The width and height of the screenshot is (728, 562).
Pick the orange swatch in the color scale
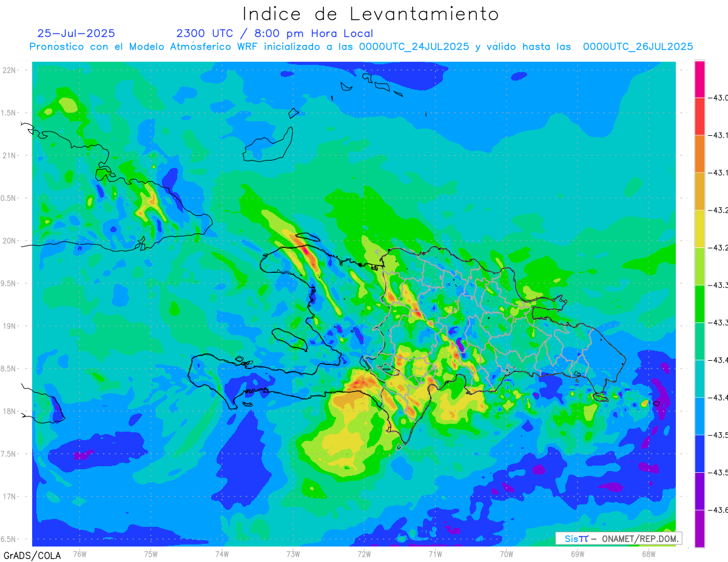point(699,154)
